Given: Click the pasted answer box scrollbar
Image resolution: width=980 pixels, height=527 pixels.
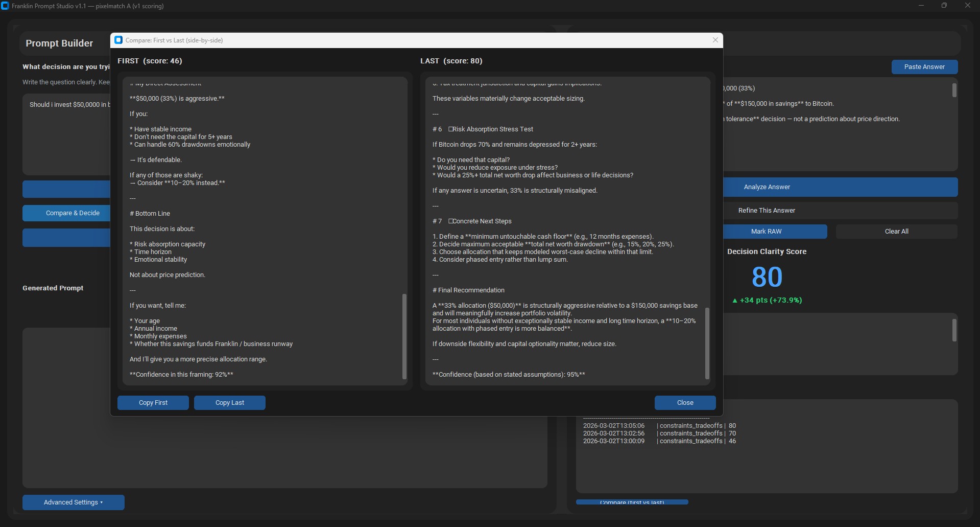Looking at the screenshot, I should pos(954,90).
